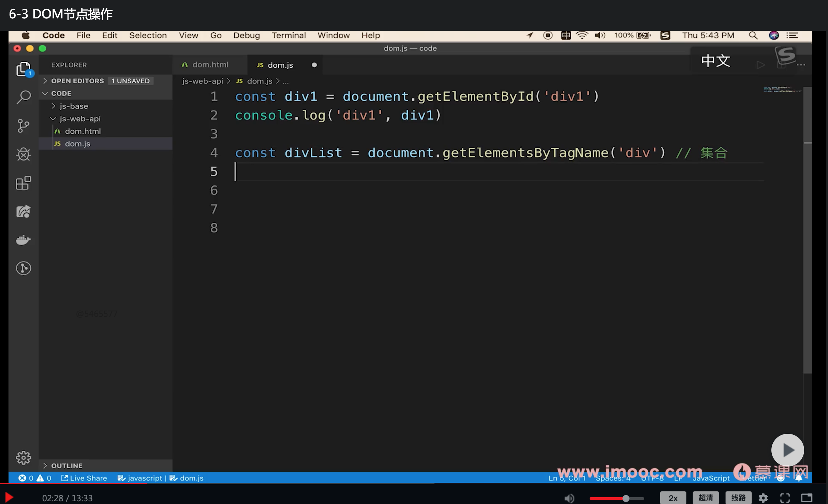Image resolution: width=828 pixels, height=504 pixels.
Task: Click the Manage gear icon in sidebar
Action: (24, 457)
